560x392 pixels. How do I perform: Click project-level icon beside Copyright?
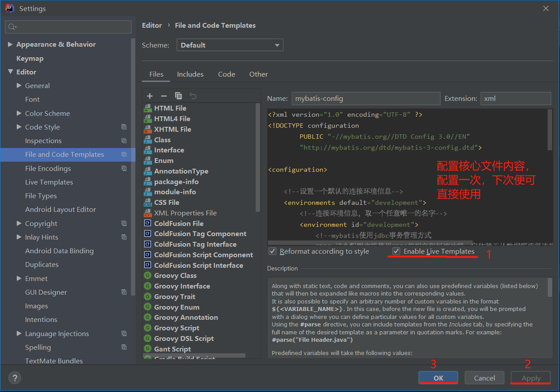124,224
